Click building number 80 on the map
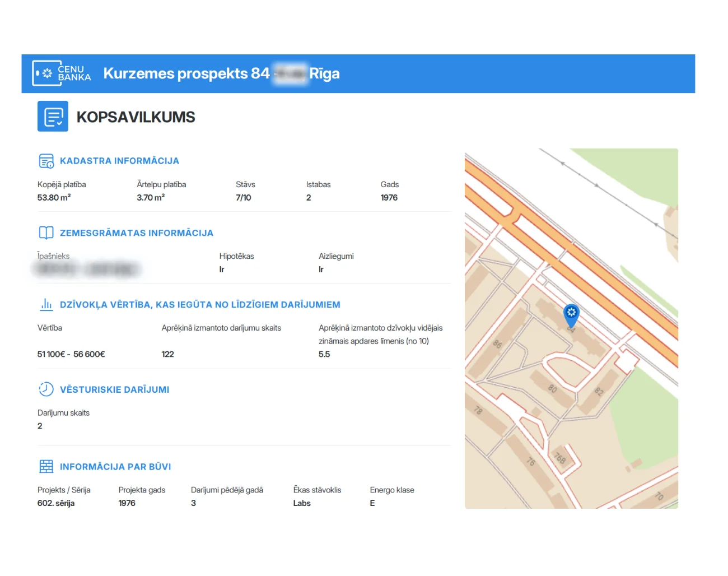The image size is (728, 576). (553, 388)
